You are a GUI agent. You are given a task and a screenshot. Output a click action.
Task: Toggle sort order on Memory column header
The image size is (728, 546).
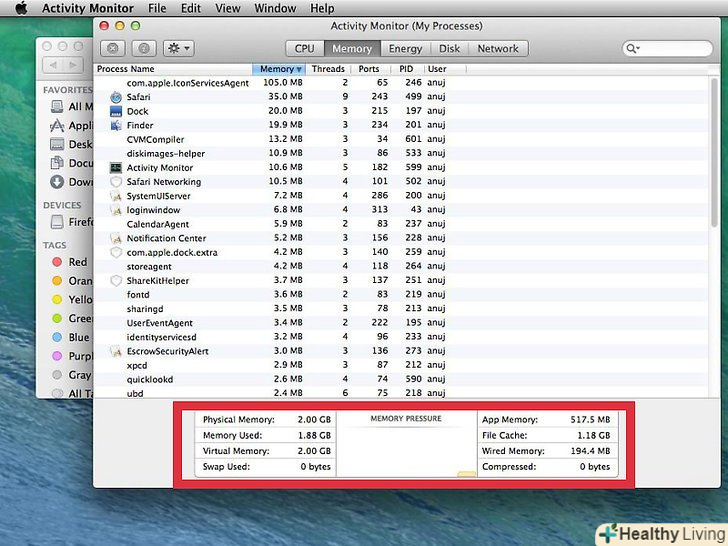tap(280, 69)
